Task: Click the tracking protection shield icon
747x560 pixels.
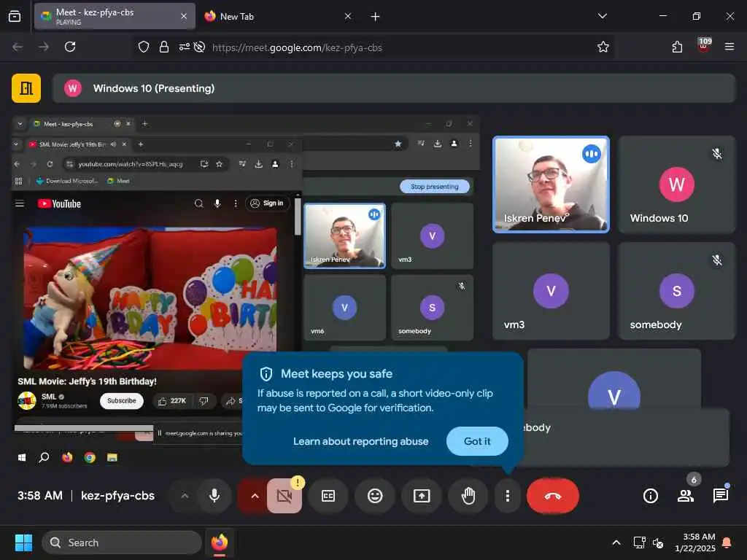Action: 144,47
